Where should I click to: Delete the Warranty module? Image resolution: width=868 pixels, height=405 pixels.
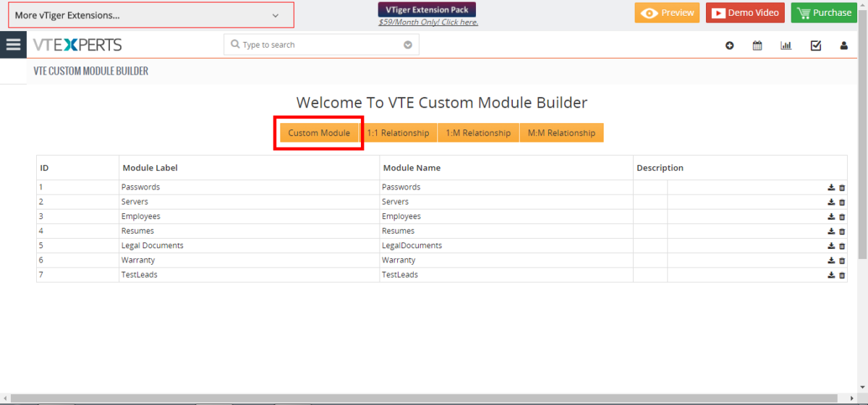842,260
